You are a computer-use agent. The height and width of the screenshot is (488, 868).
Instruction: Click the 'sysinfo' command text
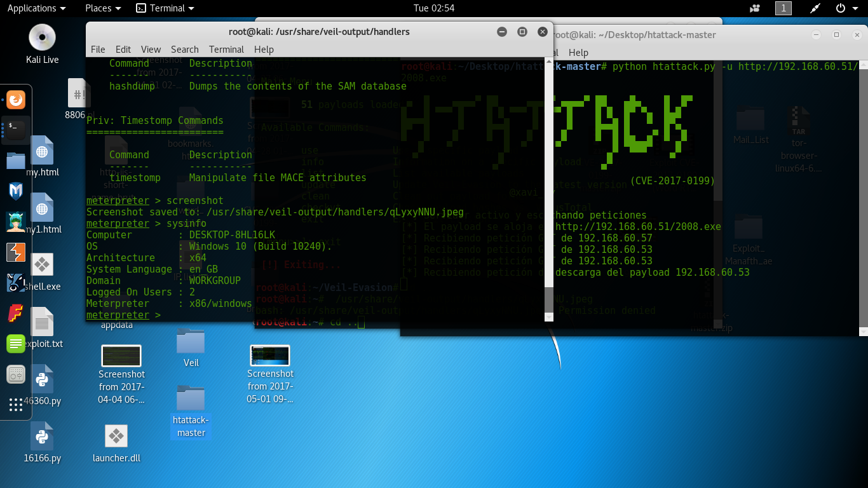pyautogui.click(x=186, y=223)
